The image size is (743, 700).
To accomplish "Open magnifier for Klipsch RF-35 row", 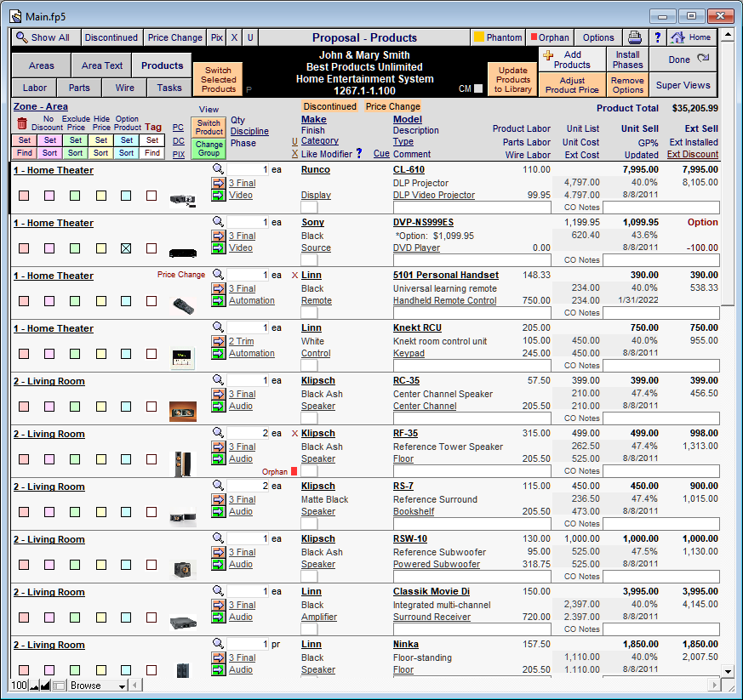I will coord(218,432).
